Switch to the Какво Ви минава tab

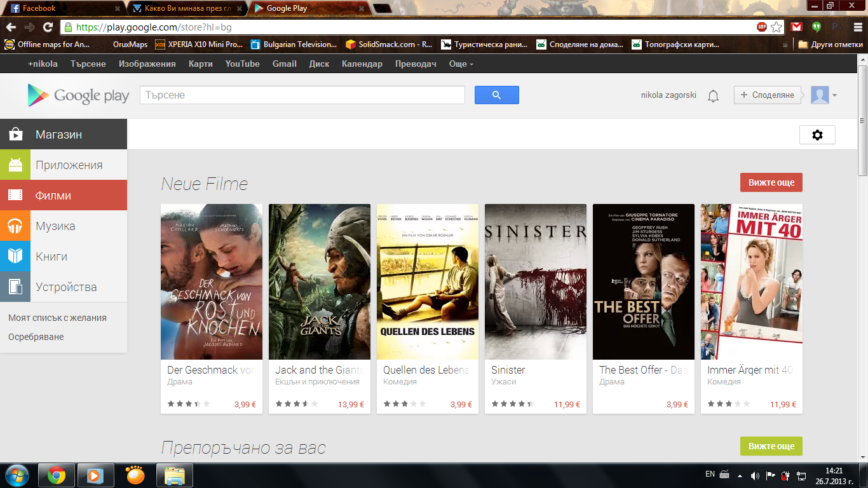(188, 8)
